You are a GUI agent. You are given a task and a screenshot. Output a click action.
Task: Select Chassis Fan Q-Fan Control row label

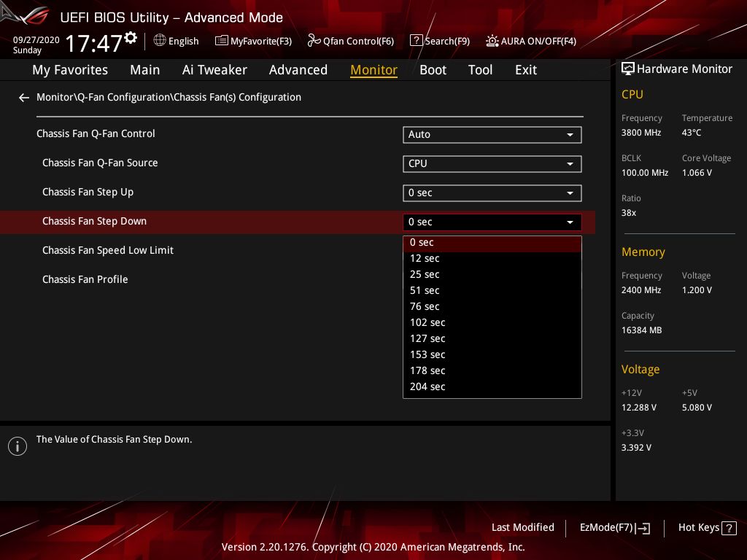[x=96, y=134]
